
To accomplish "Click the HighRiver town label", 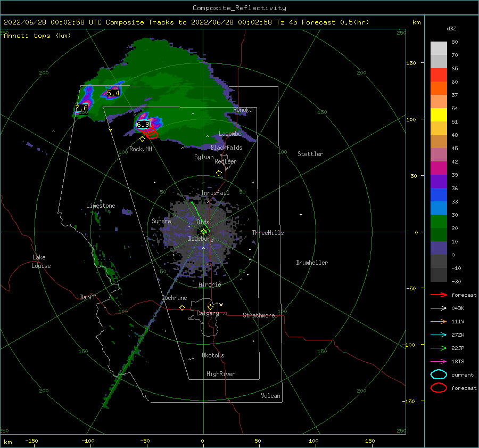I will (x=220, y=374).
